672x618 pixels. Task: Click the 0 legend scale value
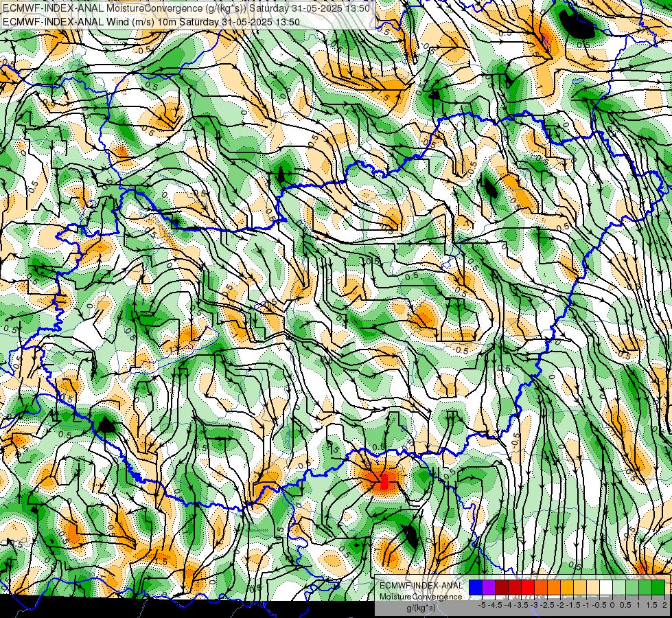coord(612,605)
